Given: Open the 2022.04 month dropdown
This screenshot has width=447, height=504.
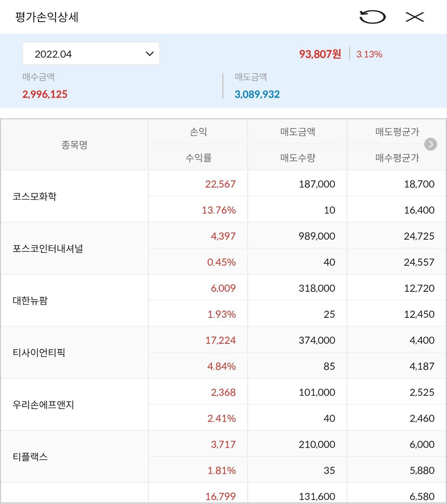Looking at the screenshot, I should [91, 54].
